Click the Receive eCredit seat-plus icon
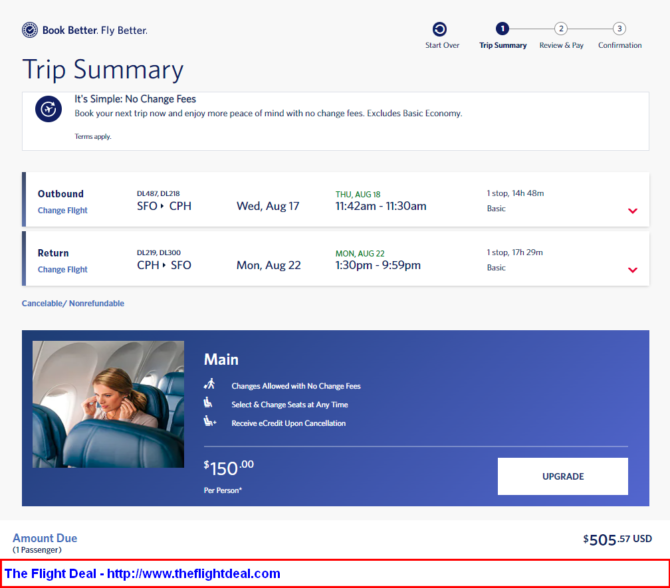This screenshot has height=588, width=670. click(210, 421)
